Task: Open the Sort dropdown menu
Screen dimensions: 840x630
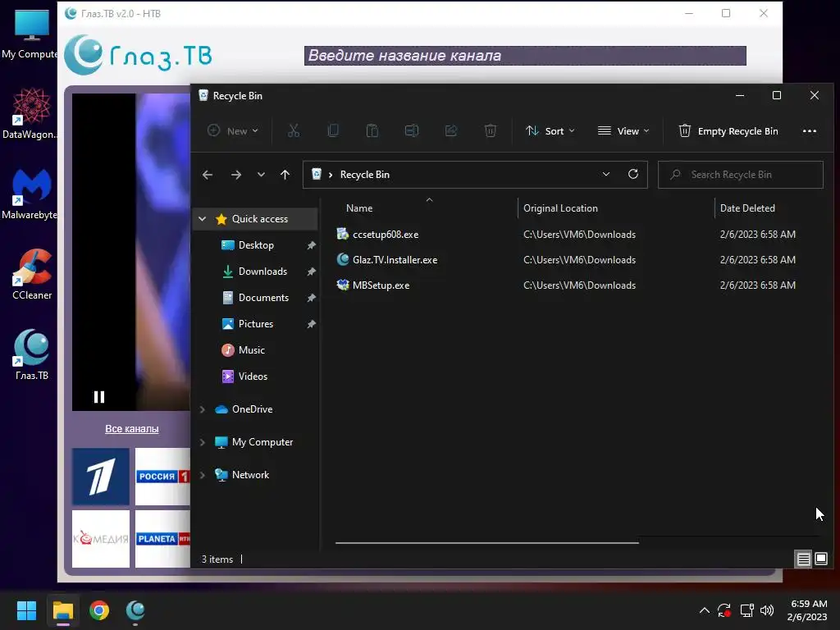Action: pyautogui.click(x=550, y=130)
